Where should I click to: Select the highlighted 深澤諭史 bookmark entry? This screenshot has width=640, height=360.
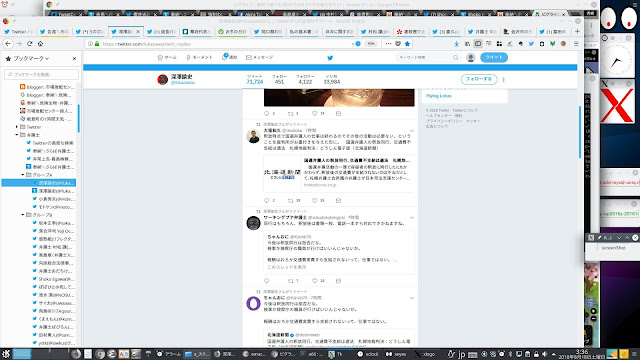coord(39,183)
